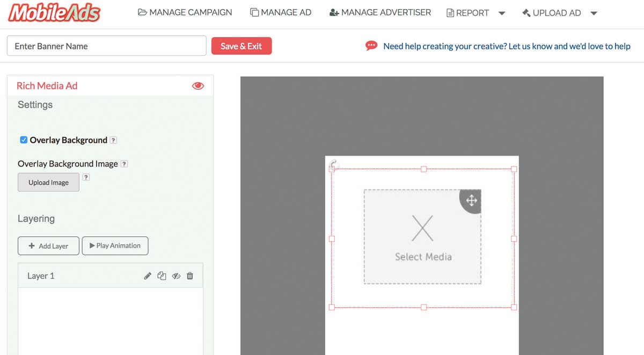Toggle the Rich Media Ad preview eye

(198, 86)
